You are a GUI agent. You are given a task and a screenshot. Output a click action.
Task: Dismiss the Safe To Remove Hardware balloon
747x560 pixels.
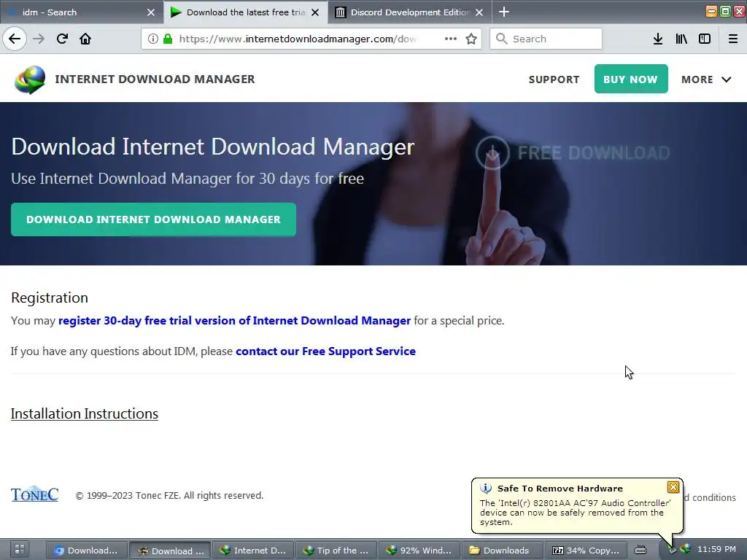point(673,486)
